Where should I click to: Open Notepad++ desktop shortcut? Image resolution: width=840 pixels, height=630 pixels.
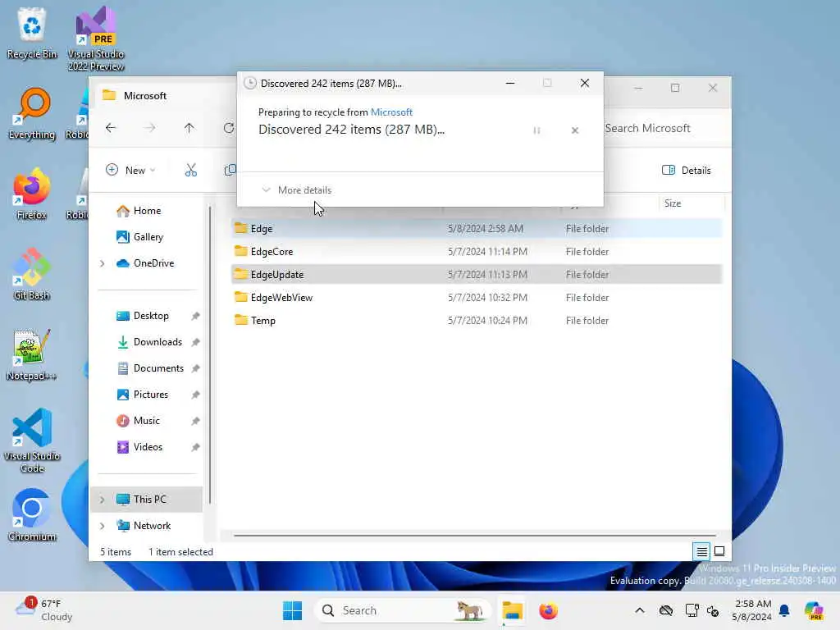(x=32, y=354)
